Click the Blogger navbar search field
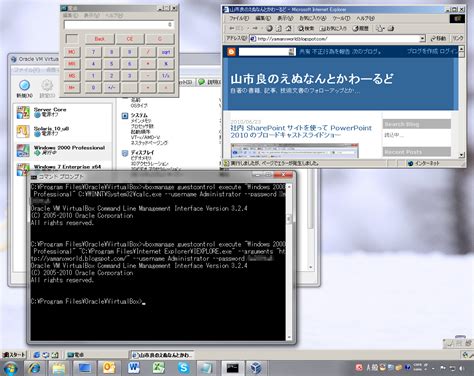Viewport: 474px width, 376px height. 264,52
